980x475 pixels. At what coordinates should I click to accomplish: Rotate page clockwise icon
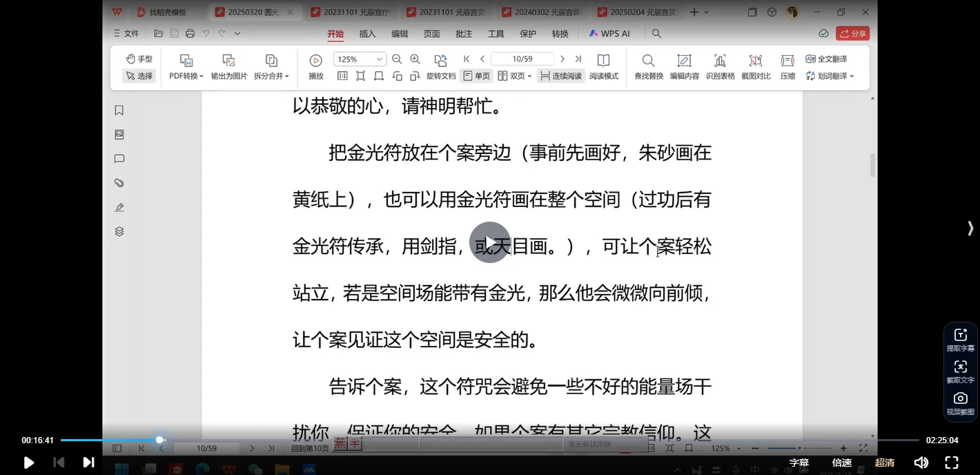tap(415, 76)
